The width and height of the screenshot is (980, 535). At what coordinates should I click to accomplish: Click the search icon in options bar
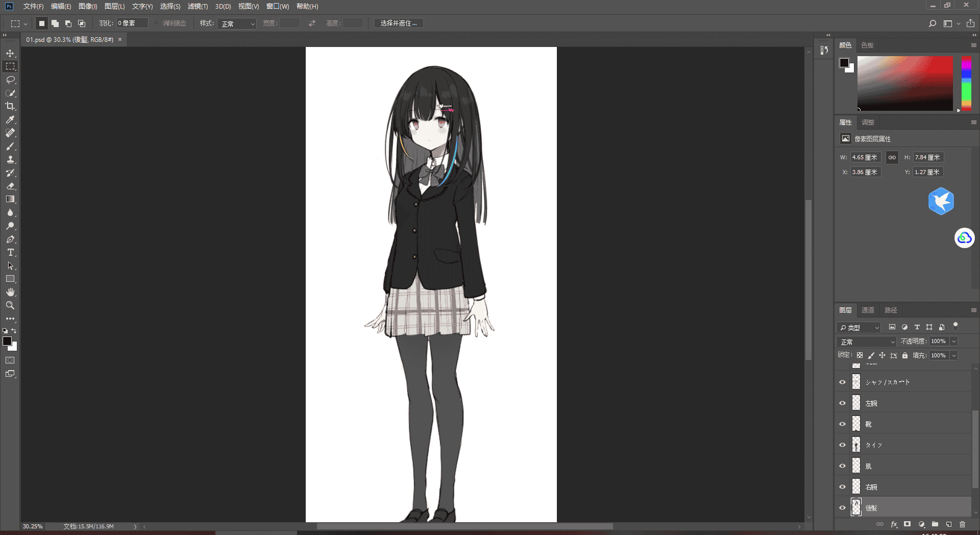coord(933,23)
